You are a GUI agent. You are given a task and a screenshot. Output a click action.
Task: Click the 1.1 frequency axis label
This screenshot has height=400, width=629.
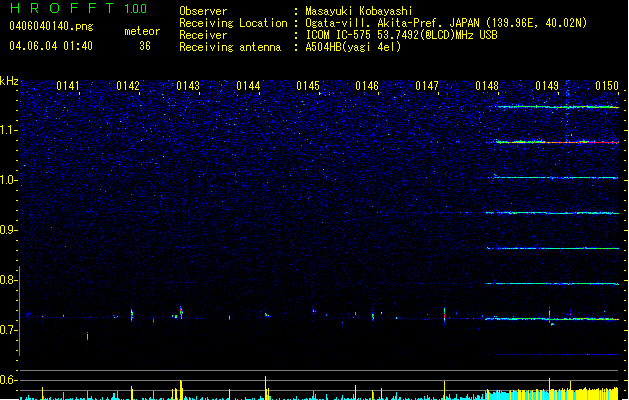click(x=9, y=130)
